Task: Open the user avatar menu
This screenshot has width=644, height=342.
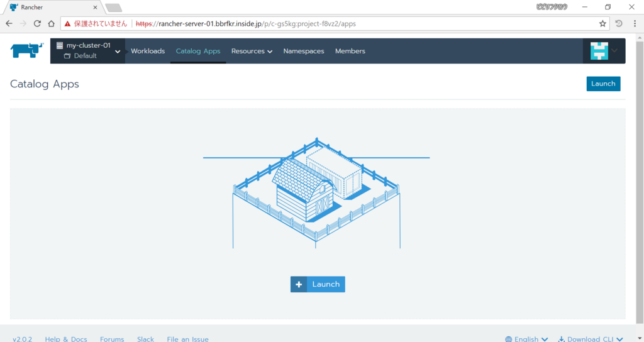Action: point(604,51)
